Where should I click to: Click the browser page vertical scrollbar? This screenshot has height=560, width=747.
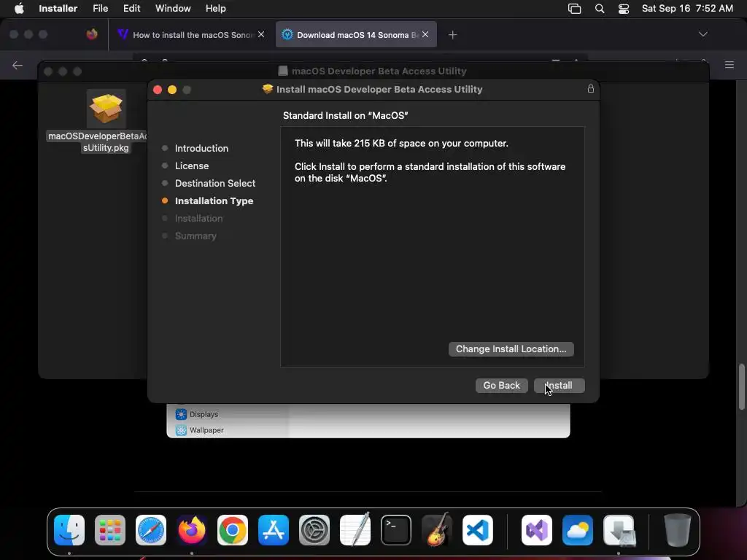click(742, 386)
